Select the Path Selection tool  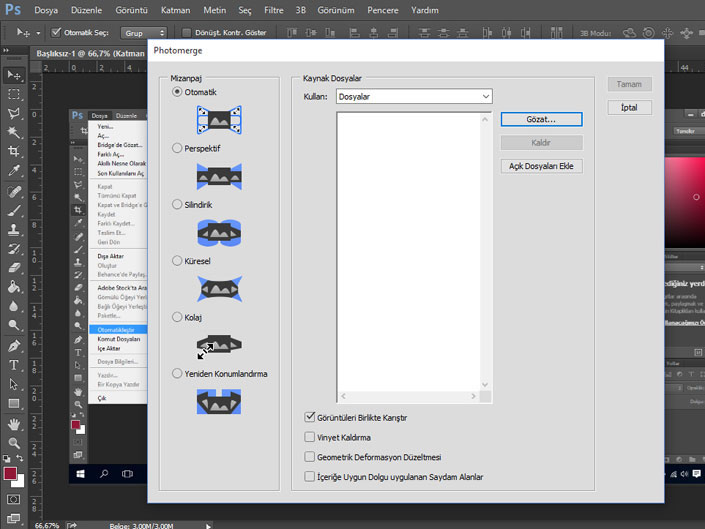click(x=14, y=384)
